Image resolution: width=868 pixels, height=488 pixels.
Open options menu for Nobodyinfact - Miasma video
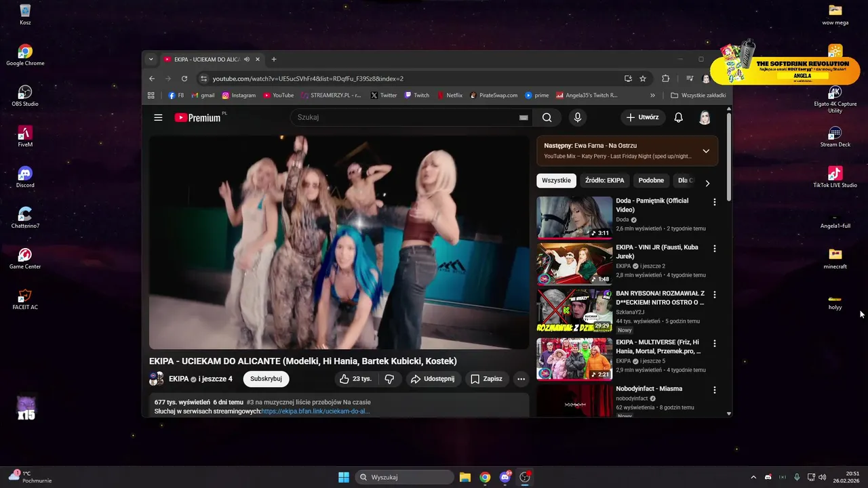[714, 390]
